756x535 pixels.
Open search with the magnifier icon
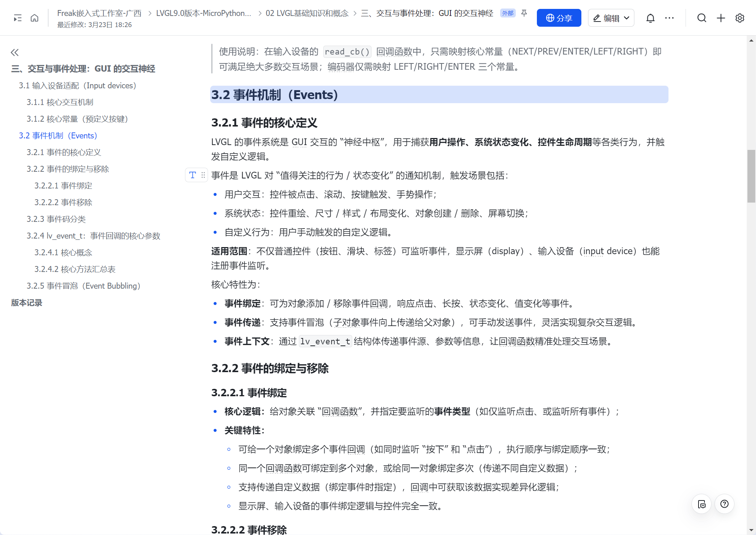(702, 17)
